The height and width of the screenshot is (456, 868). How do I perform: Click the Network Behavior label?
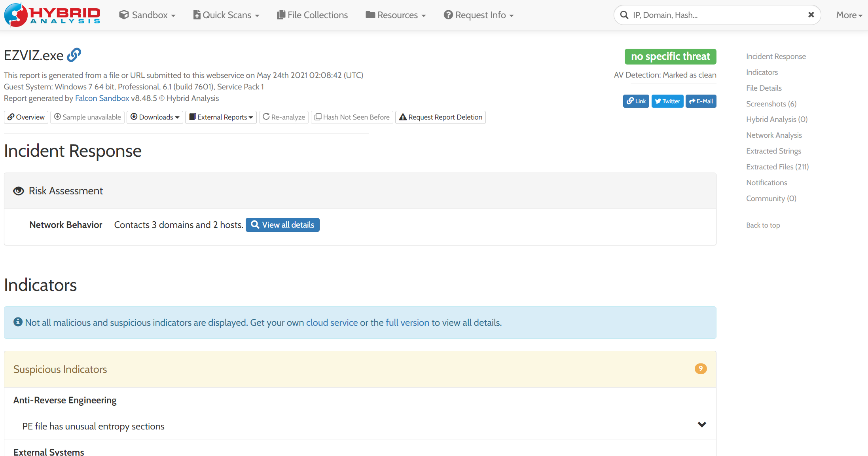point(66,225)
